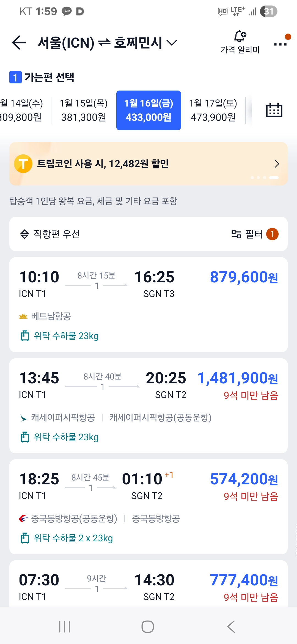Open the three-dot more options menu
This screenshot has height=644, width=297.
[280, 44]
